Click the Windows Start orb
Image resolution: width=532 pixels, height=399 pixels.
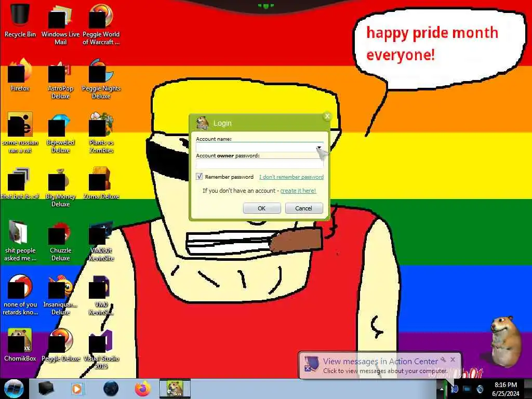14,389
